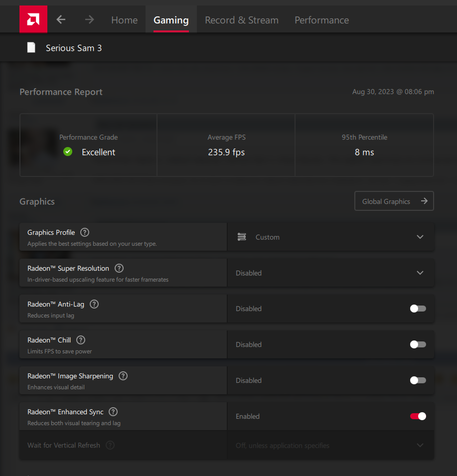Click the Graphics Profile setting label
Image resolution: width=457 pixels, height=476 pixels.
pyautogui.click(x=51, y=233)
